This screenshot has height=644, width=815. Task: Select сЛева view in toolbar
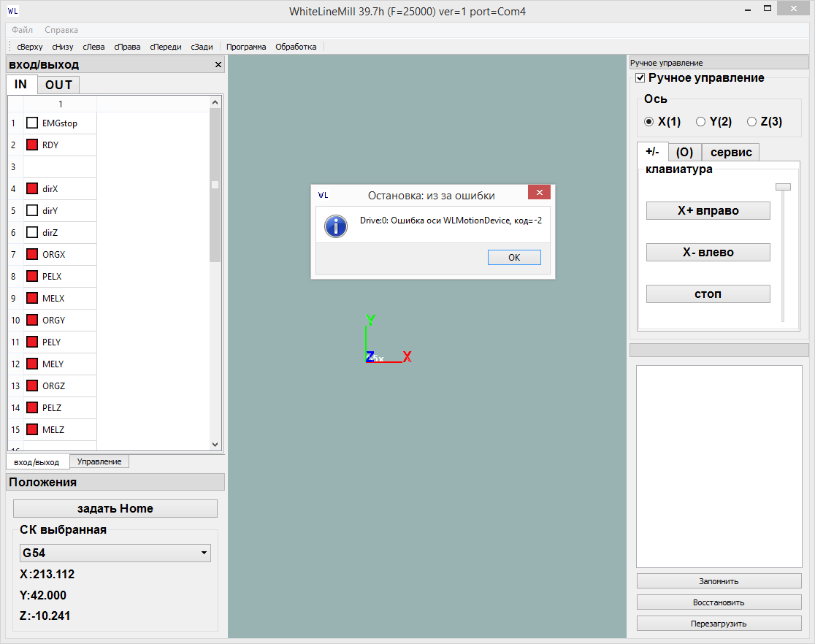(x=93, y=47)
